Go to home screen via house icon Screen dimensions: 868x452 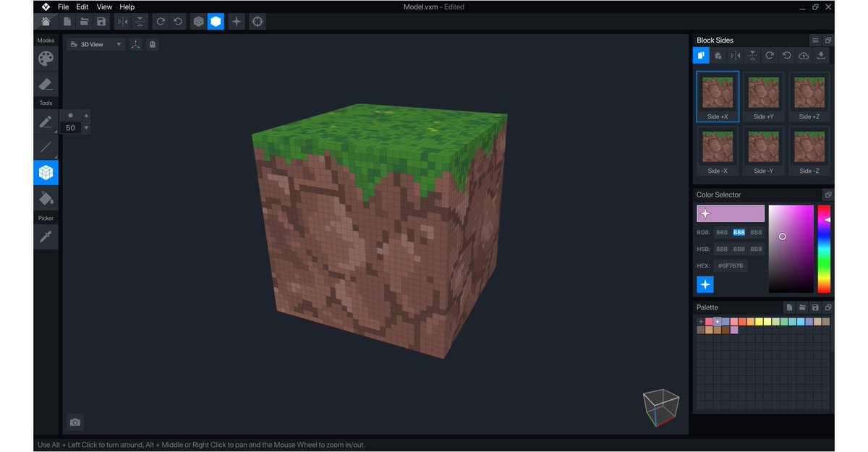pyautogui.click(x=46, y=22)
